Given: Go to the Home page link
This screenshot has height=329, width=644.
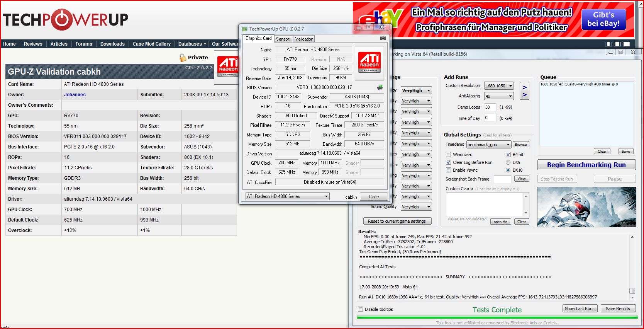Looking at the screenshot, I should pos(10,44).
